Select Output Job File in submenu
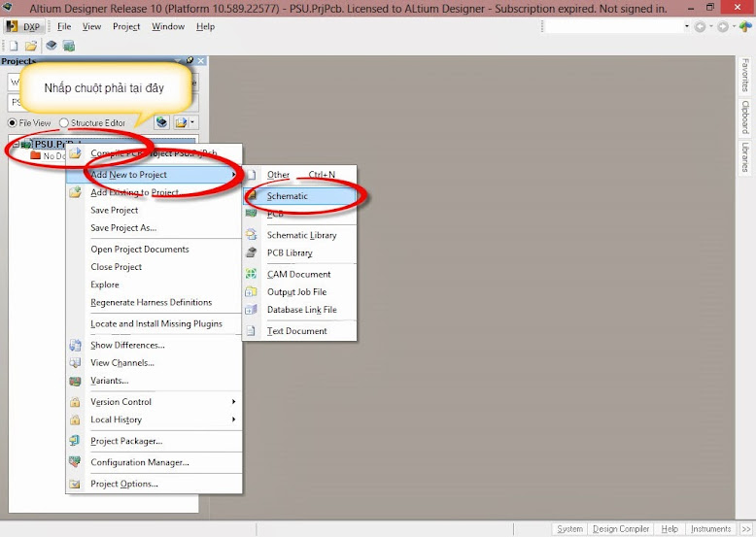The image size is (756, 537). [299, 292]
